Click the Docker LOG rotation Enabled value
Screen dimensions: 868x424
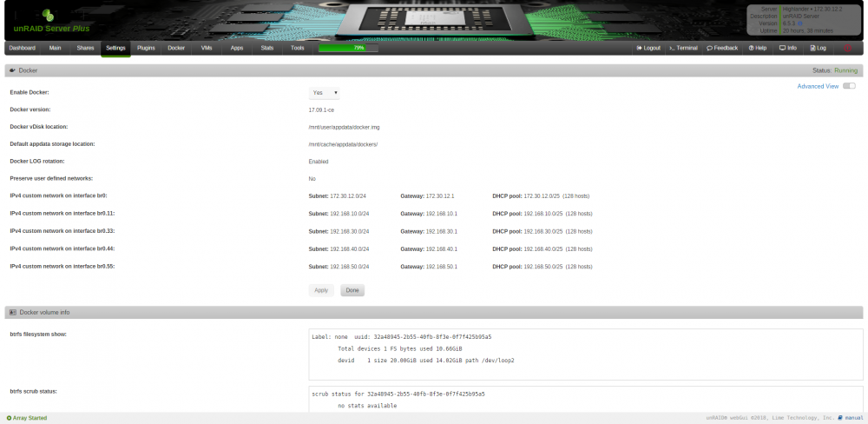319,162
